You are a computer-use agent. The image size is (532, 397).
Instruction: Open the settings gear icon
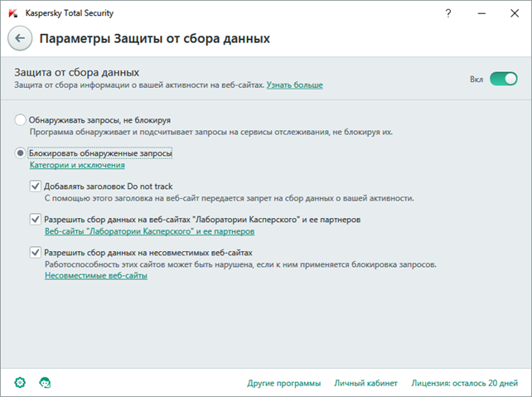[x=20, y=382]
